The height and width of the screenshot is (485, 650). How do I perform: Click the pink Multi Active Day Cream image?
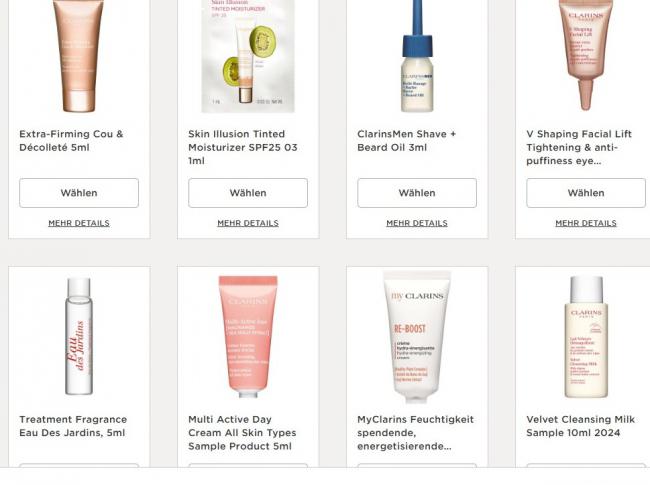click(248, 337)
